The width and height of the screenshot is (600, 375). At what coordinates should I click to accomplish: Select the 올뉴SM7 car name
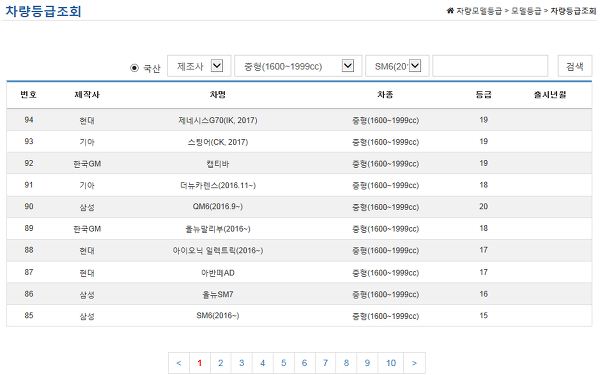pos(218,295)
